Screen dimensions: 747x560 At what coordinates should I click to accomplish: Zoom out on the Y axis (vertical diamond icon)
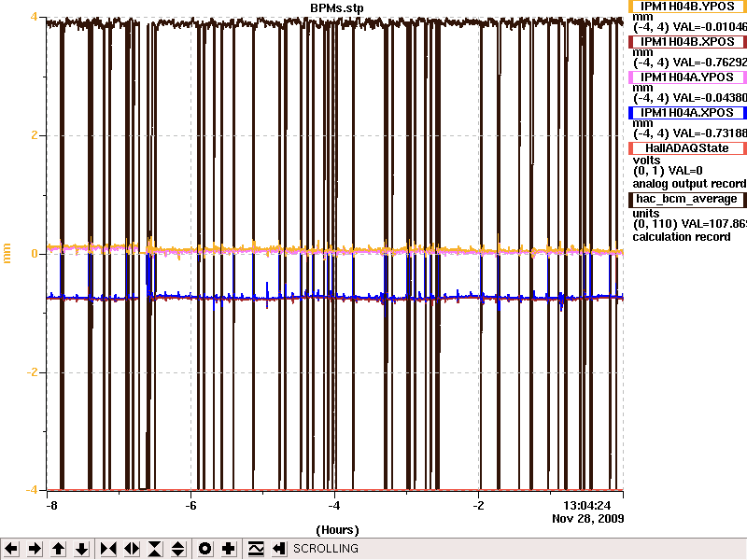pos(177,549)
